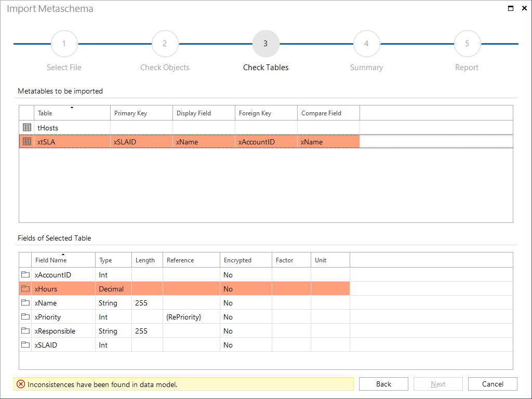The image size is (532, 399).
Task: Click the table icon beside xtSLA
Action: click(x=25, y=141)
